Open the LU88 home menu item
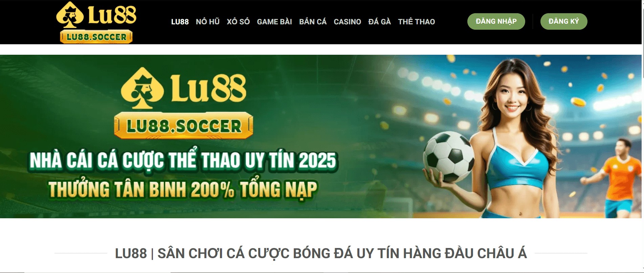 180,22
